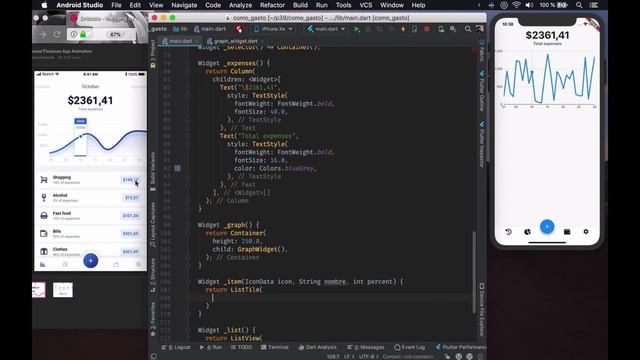Click the line separator LF status entry

349,357
